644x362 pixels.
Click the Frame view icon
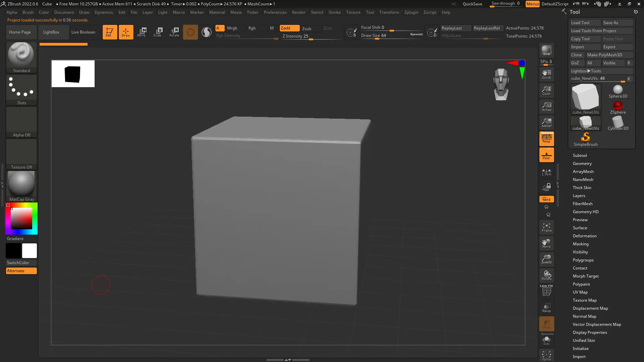click(546, 227)
